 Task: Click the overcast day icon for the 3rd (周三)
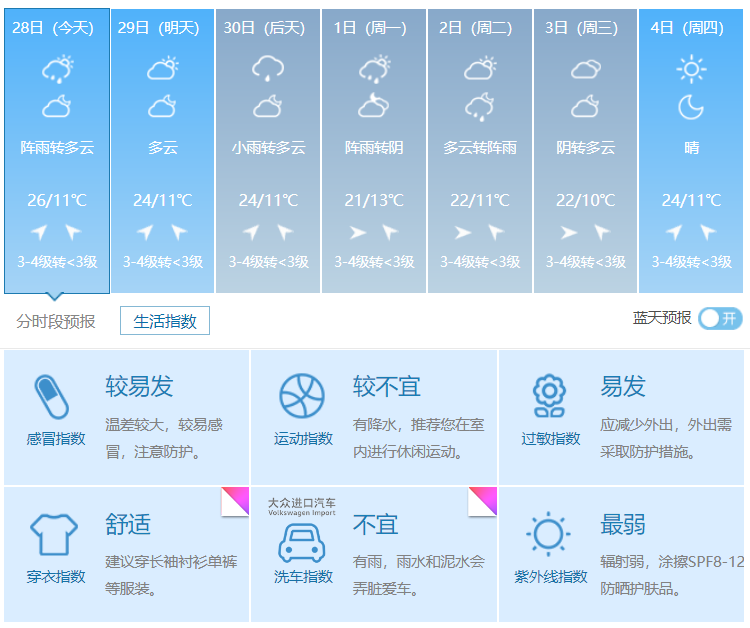coord(586,69)
